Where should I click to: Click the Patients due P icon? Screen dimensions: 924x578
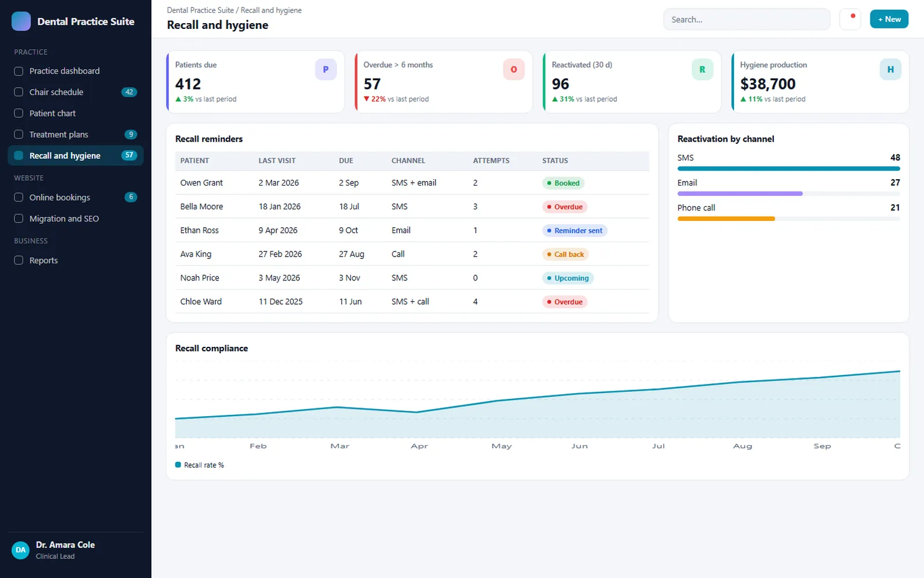(x=326, y=69)
